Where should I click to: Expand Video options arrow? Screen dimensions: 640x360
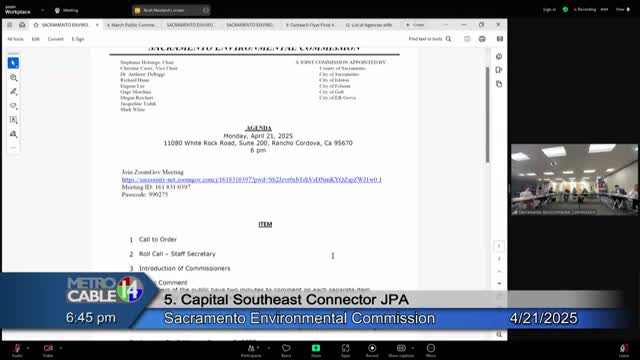point(60,348)
